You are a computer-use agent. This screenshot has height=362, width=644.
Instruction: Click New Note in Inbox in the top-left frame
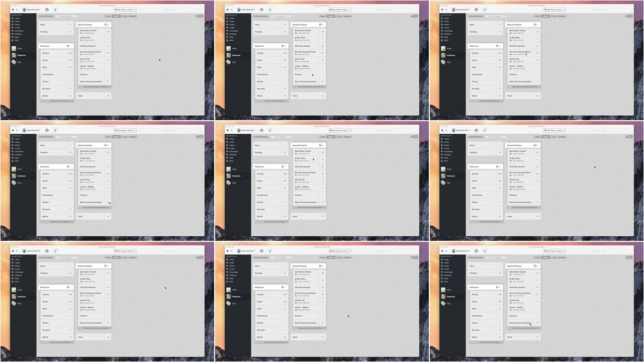coord(124,10)
